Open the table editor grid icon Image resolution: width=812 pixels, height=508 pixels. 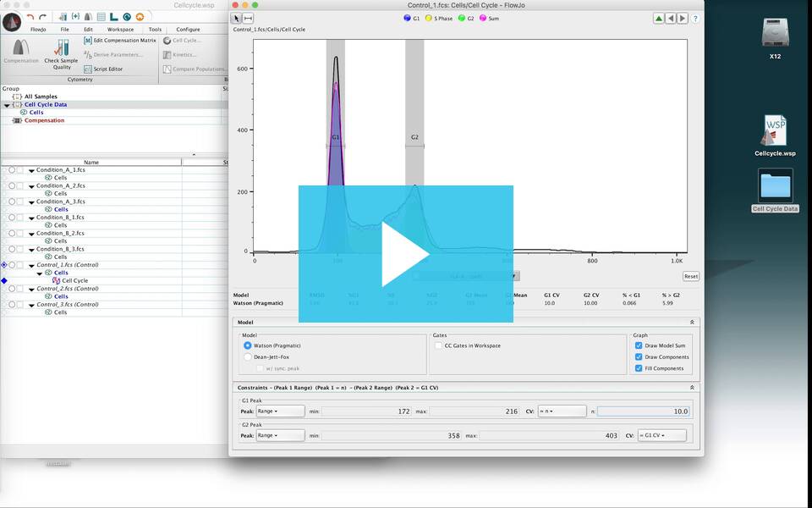[101, 17]
